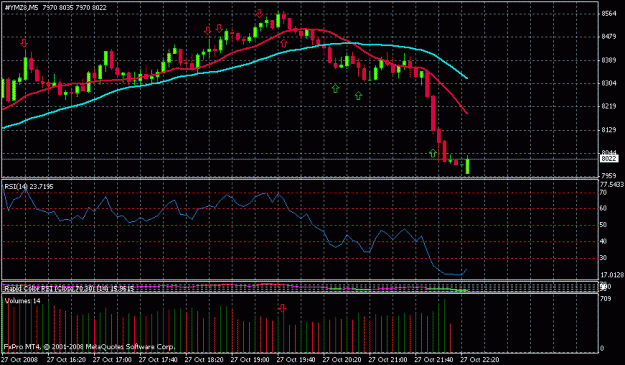The image size is (625, 365).
Task: Click the 8564 price scale value
Action: pos(609,14)
